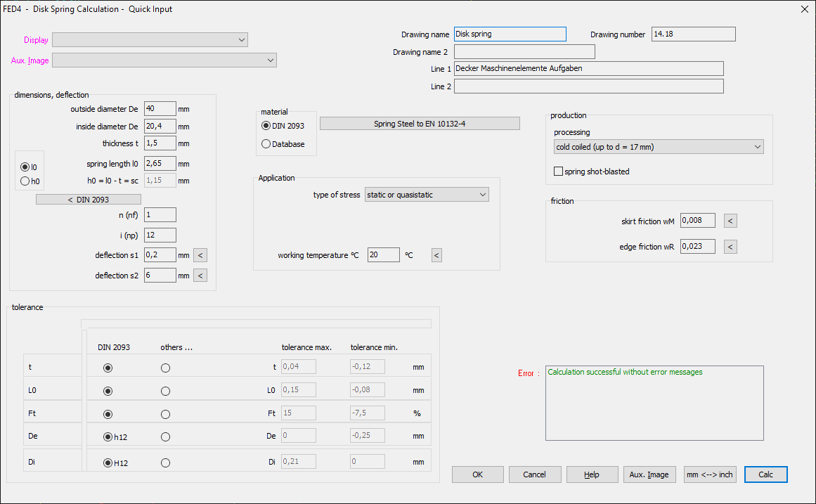
Task: Switch units with mm <--> inch button
Action: [x=710, y=474]
